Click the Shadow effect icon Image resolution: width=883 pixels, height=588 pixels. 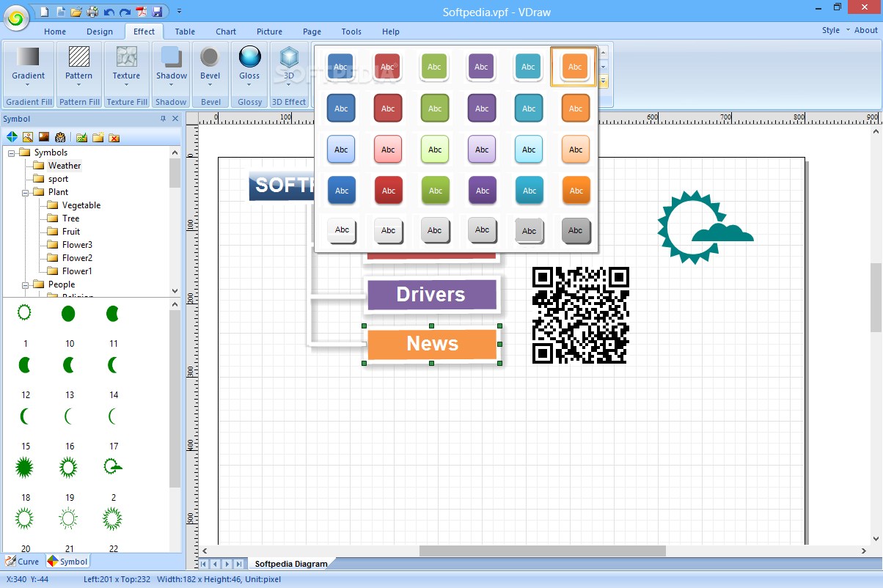coord(172,56)
